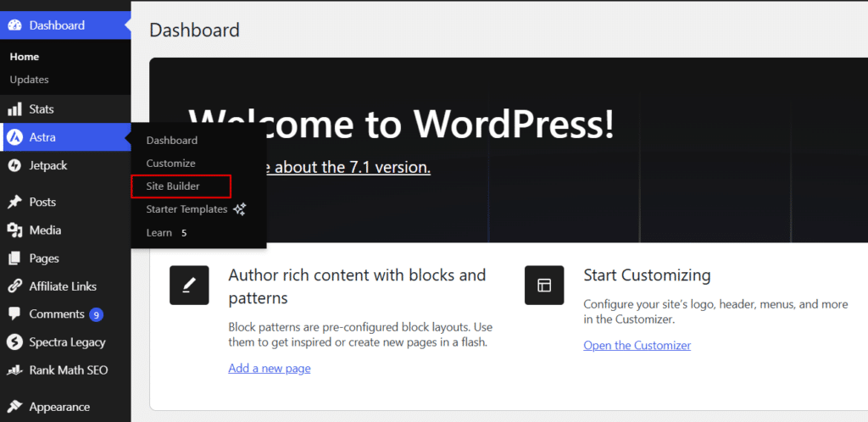Click the Media camera and music icon
The height and width of the screenshot is (422, 868).
coord(15,230)
